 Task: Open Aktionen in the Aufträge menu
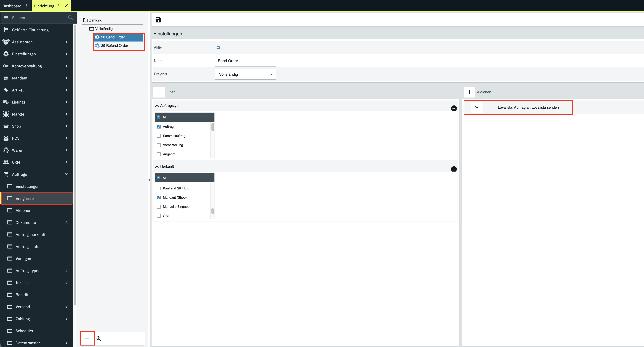click(x=23, y=210)
